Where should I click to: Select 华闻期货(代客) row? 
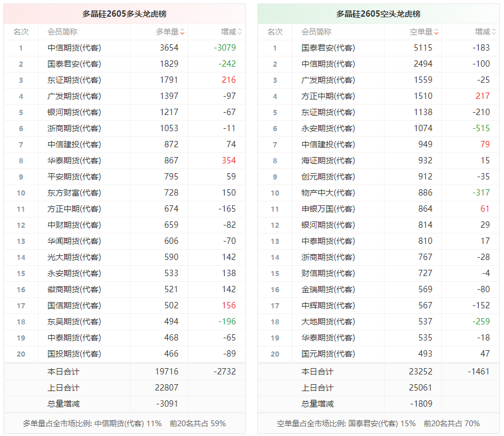click(125, 241)
